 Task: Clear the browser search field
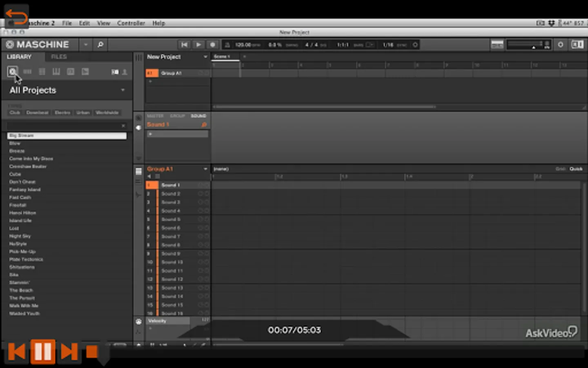(x=123, y=126)
